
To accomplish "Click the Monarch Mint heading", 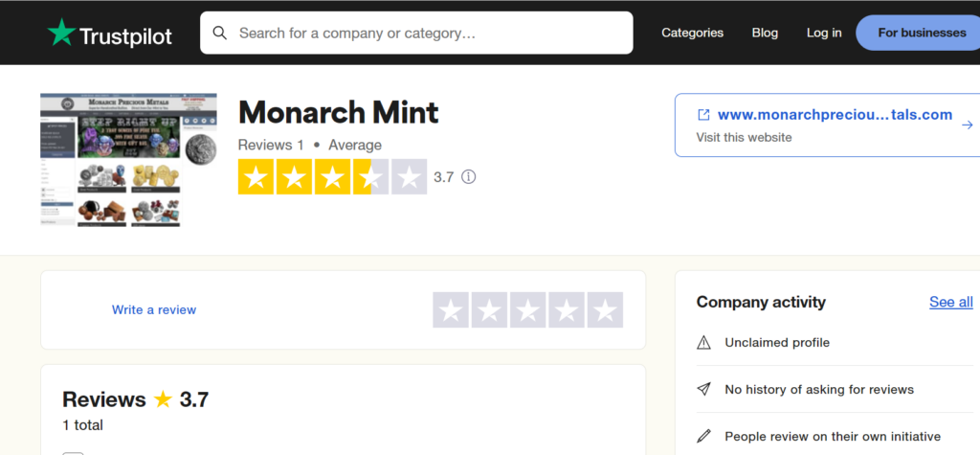I will [x=338, y=113].
